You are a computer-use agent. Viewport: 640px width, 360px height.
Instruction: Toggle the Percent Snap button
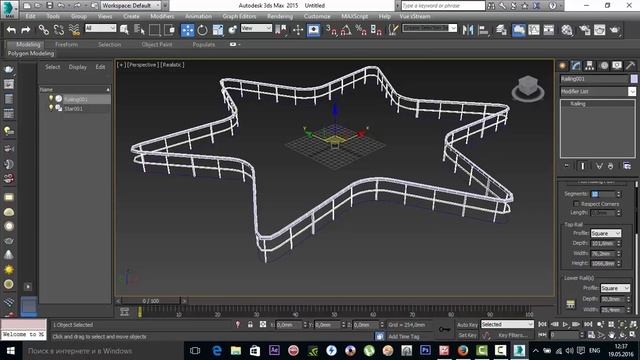pos(361,30)
